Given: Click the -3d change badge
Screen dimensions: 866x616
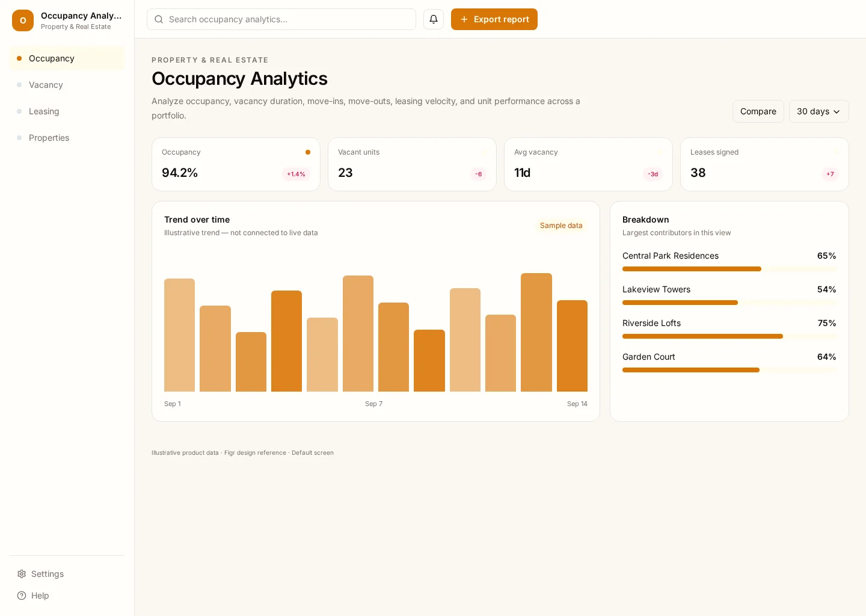Looking at the screenshot, I should (x=653, y=174).
